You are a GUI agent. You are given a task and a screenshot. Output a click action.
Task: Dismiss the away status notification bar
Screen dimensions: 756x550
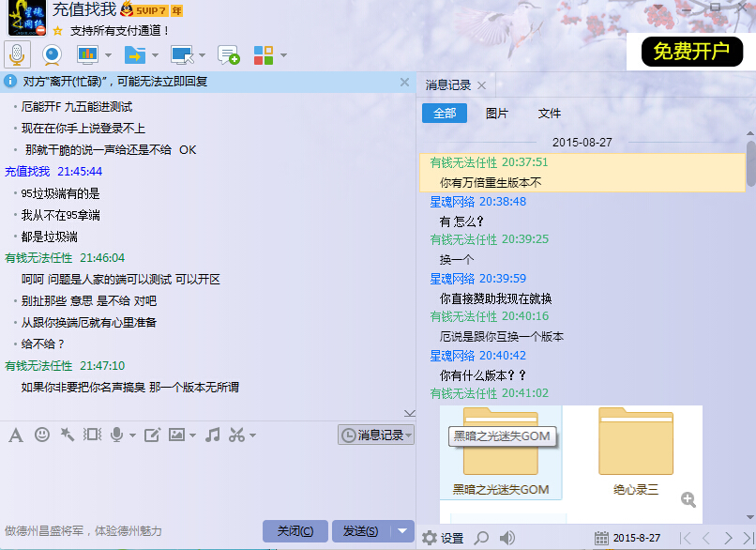coord(404,82)
